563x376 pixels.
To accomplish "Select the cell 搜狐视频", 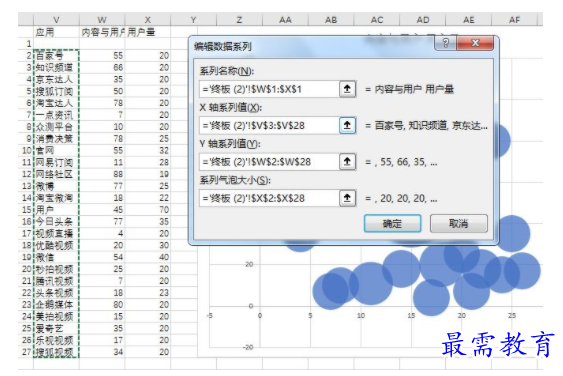I will 56,352.
